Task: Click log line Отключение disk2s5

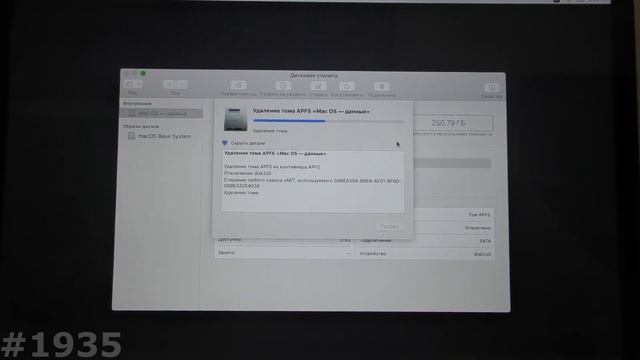Action: tap(247, 173)
